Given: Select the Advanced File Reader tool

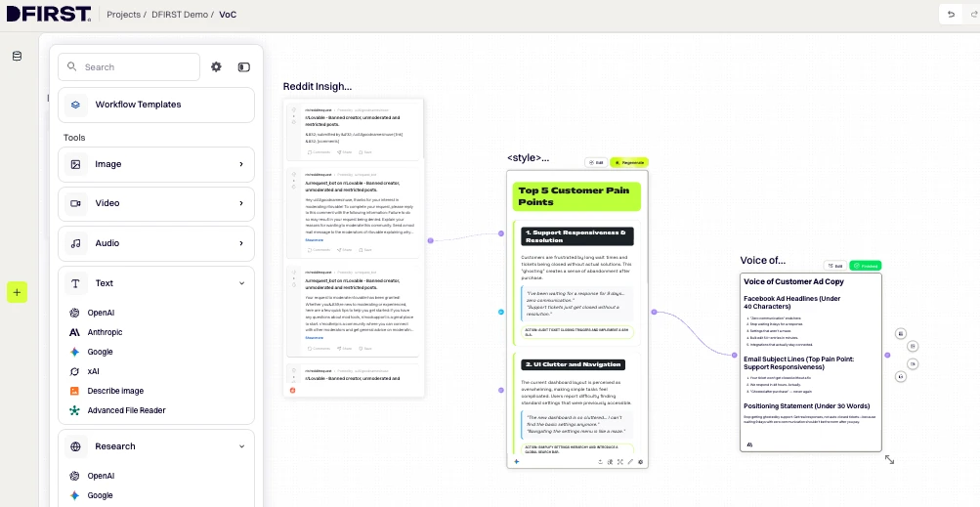Looking at the screenshot, I should point(126,410).
